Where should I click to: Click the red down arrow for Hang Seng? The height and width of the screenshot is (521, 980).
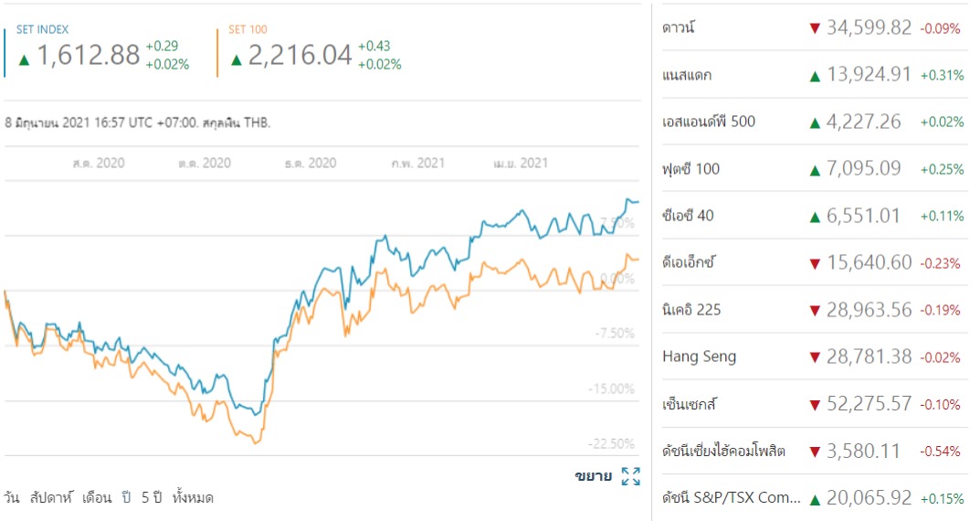coord(815,356)
